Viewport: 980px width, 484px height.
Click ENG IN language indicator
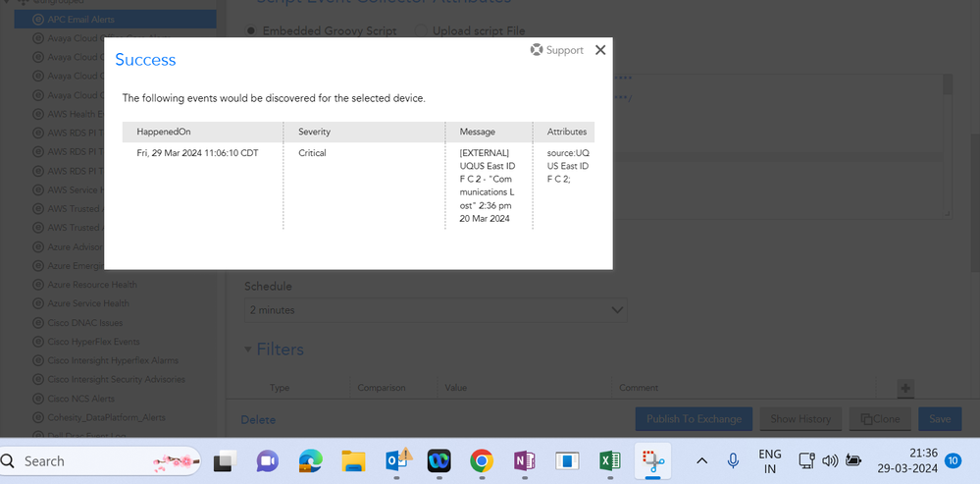[769, 460]
